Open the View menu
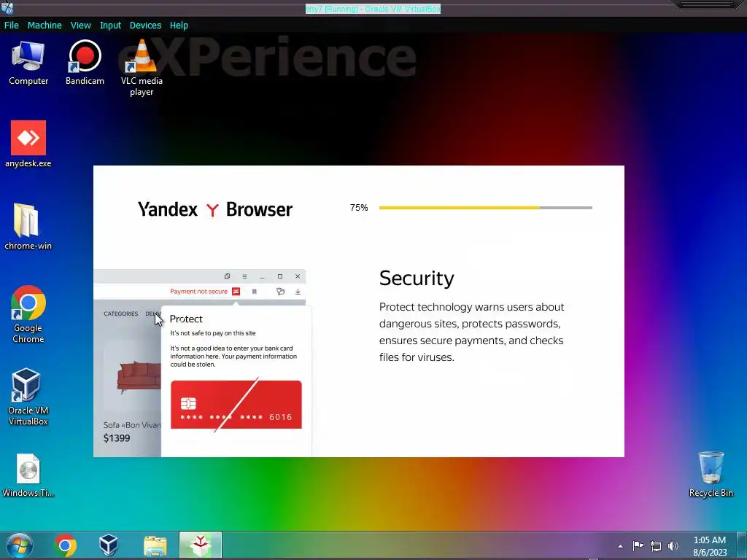The height and width of the screenshot is (560, 747). [x=80, y=26]
